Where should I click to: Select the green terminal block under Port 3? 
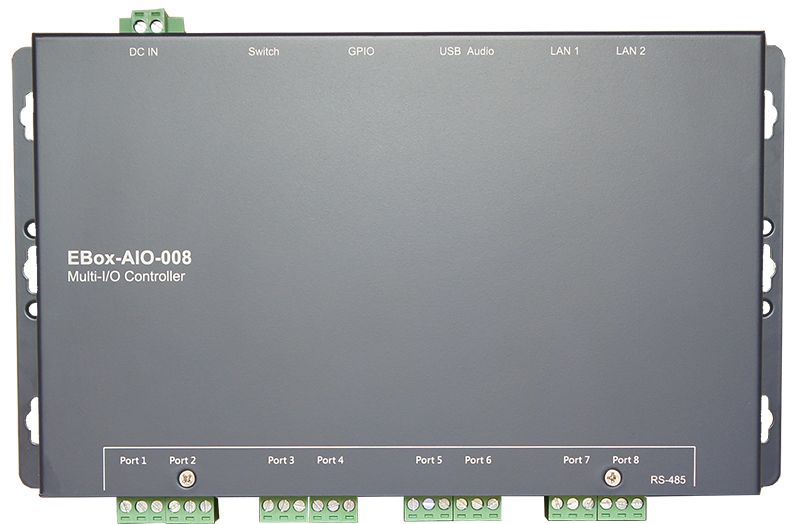(x=284, y=509)
